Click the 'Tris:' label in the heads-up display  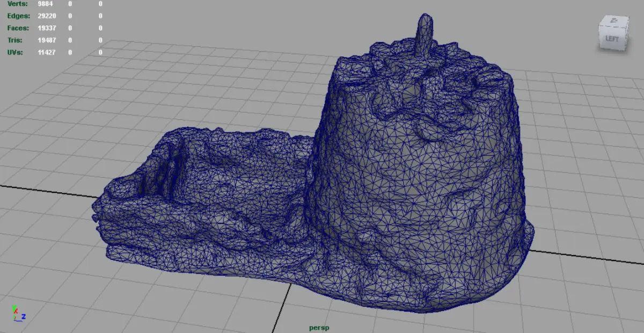point(16,40)
